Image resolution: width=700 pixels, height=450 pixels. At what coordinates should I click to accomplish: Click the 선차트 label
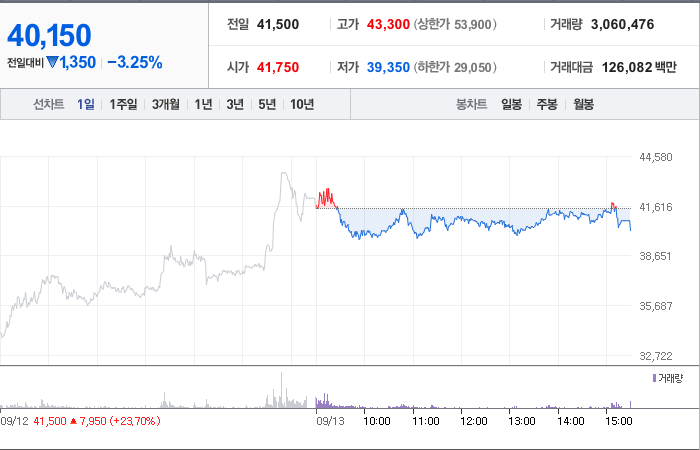click(x=49, y=104)
